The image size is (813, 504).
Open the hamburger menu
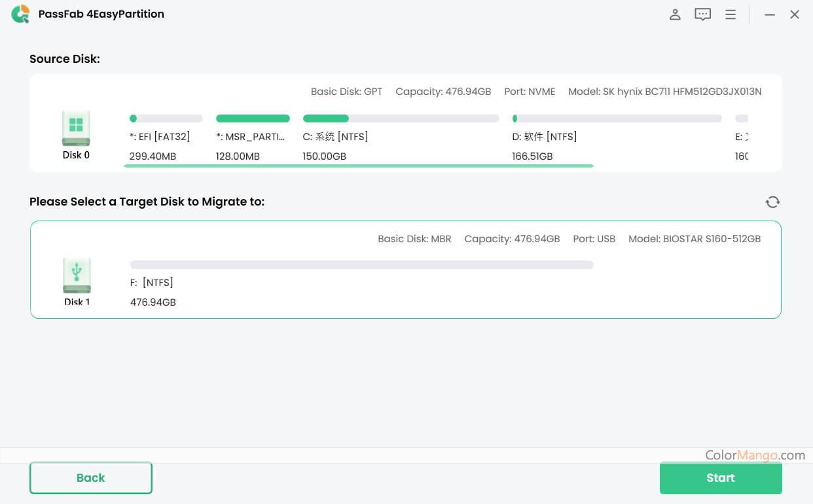731,14
